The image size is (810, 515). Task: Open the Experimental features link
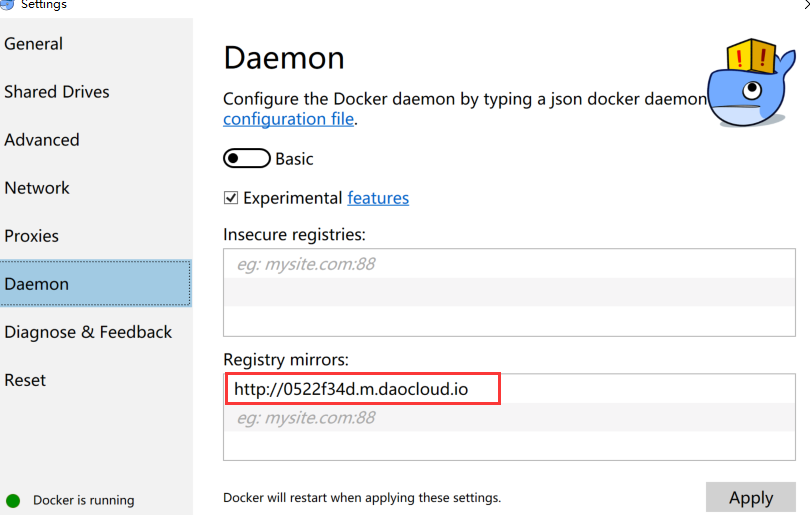click(378, 198)
